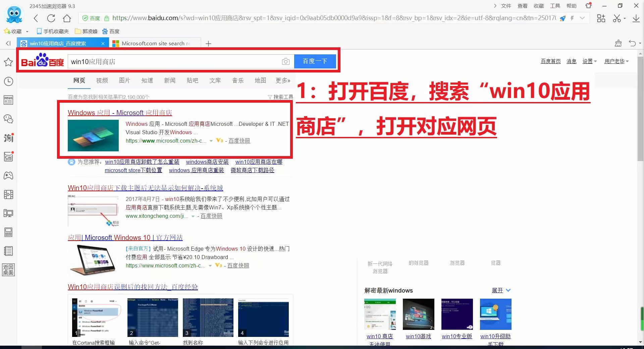Open the 手机收藏夹 bookmark
Screen dimensions: 644x349
point(53,31)
